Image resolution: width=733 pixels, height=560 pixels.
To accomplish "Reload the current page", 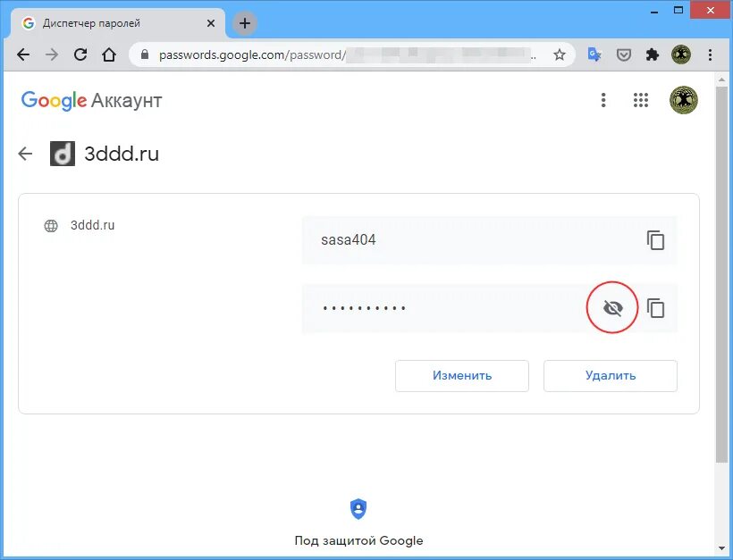I will pyautogui.click(x=80, y=54).
